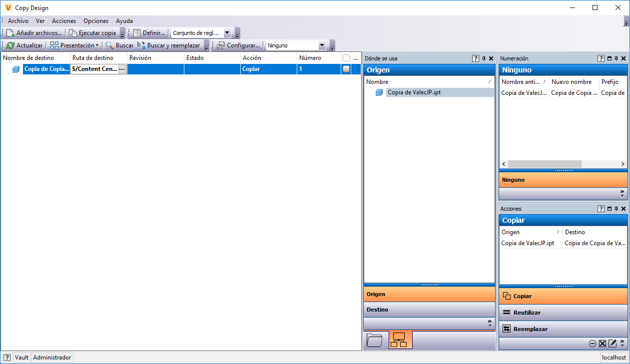
Task: Click the Estado column header
Action: 212,58
